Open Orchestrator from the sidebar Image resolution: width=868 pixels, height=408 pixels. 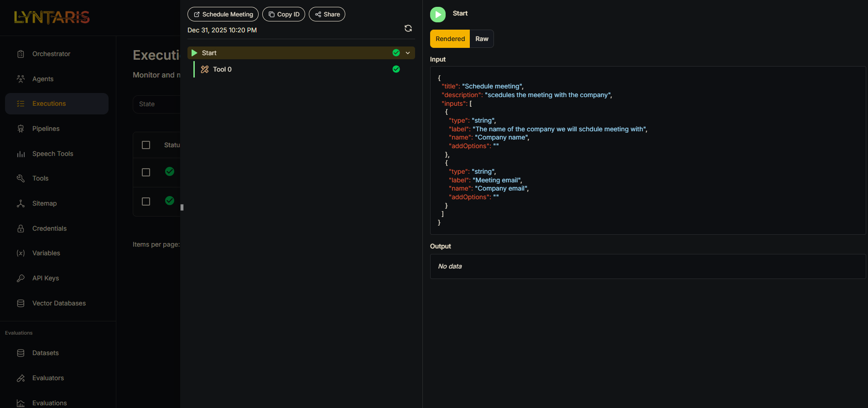[x=51, y=54]
